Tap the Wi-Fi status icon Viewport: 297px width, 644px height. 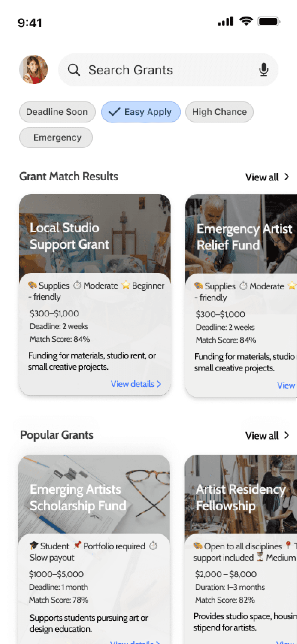[246, 21]
